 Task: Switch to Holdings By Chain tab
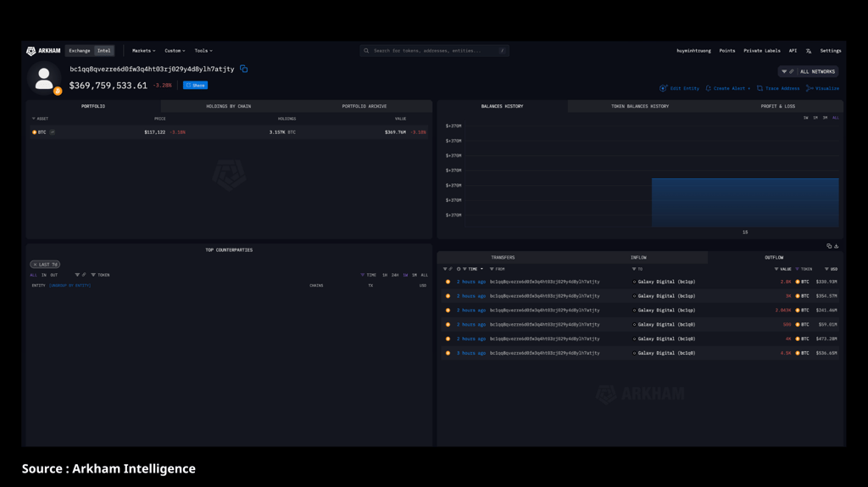coord(229,106)
